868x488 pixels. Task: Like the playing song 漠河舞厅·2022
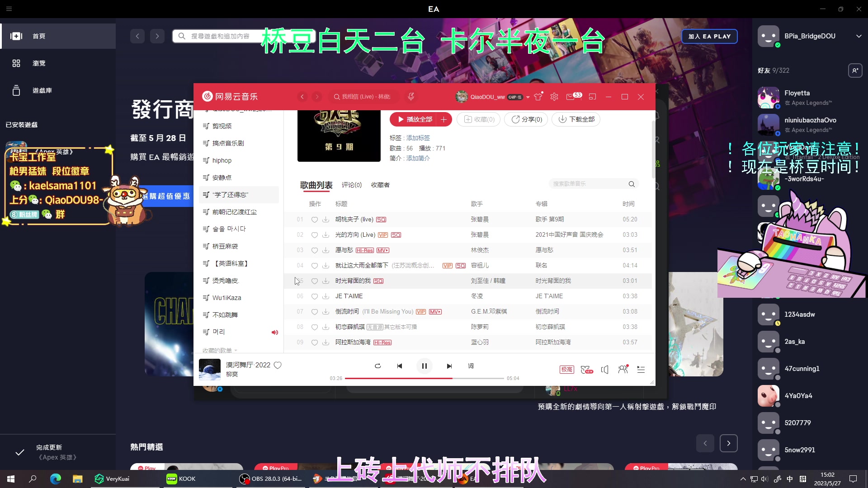[278, 365]
